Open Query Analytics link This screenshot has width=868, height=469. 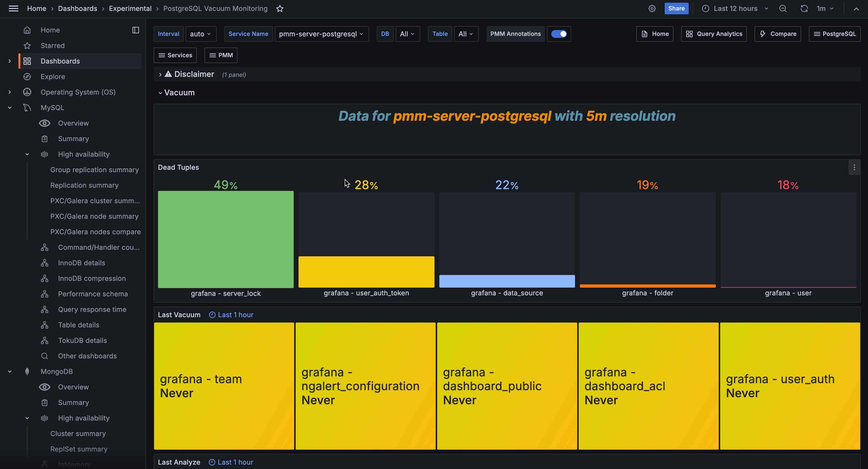714,34
